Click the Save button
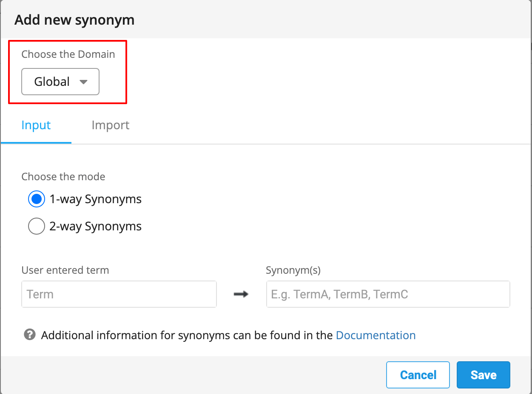This screenshot has height=394, width=532. 483,374
